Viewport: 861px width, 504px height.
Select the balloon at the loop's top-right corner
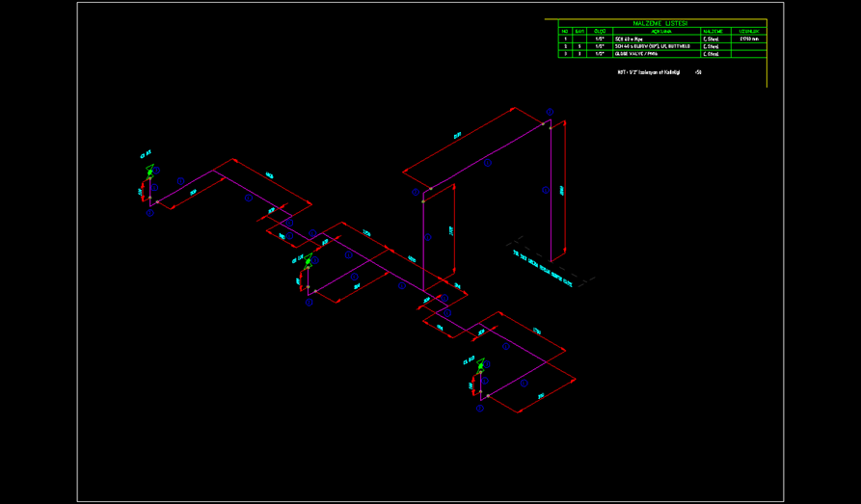[549, 112]
